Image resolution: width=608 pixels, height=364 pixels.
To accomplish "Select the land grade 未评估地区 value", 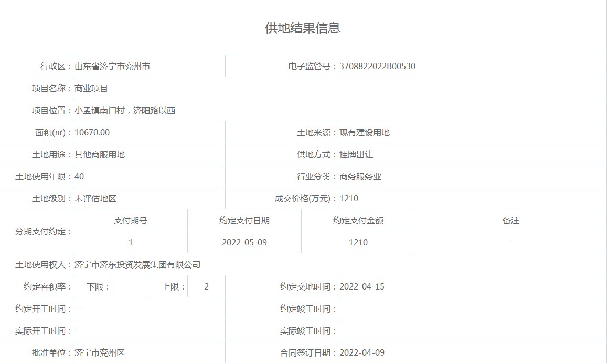I will pos(95,199).
